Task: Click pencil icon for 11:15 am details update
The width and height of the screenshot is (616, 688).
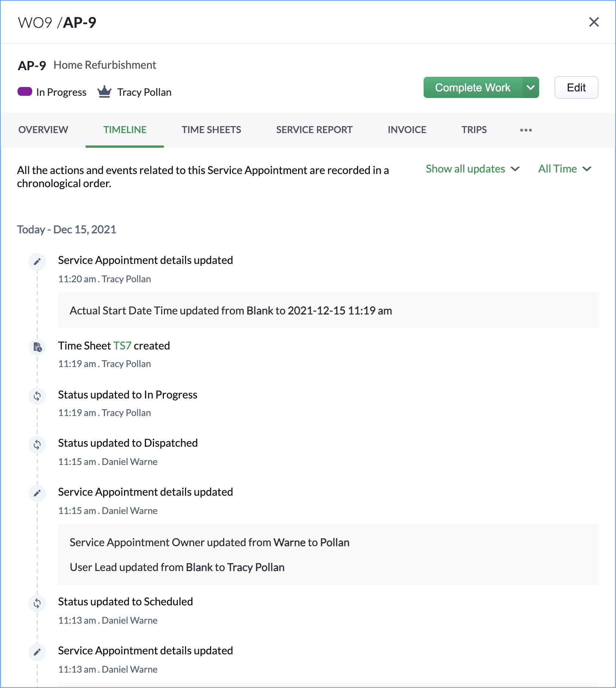Action: tap(37, 493)
